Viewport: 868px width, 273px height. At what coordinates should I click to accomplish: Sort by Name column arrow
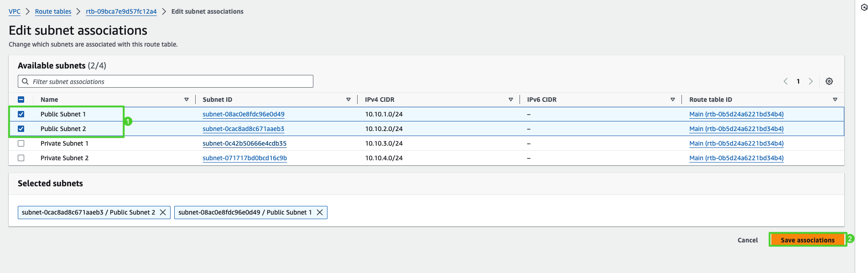(186, 100)
